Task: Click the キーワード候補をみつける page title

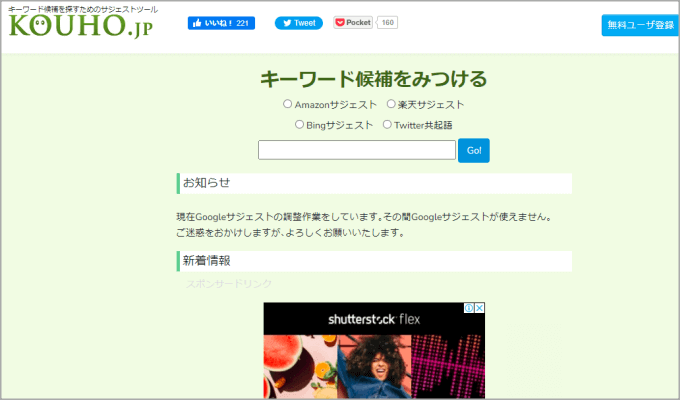Action: click(x=374, y=79)
